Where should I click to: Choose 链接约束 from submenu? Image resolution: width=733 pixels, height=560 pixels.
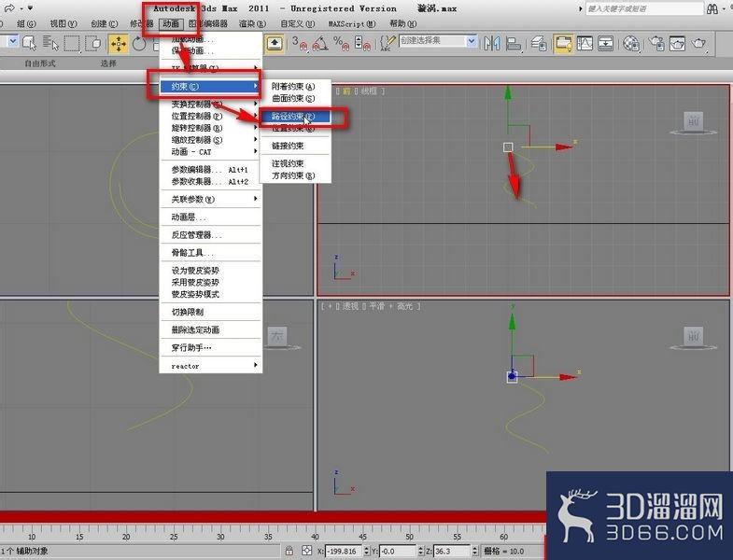click(x=295, y=146)
